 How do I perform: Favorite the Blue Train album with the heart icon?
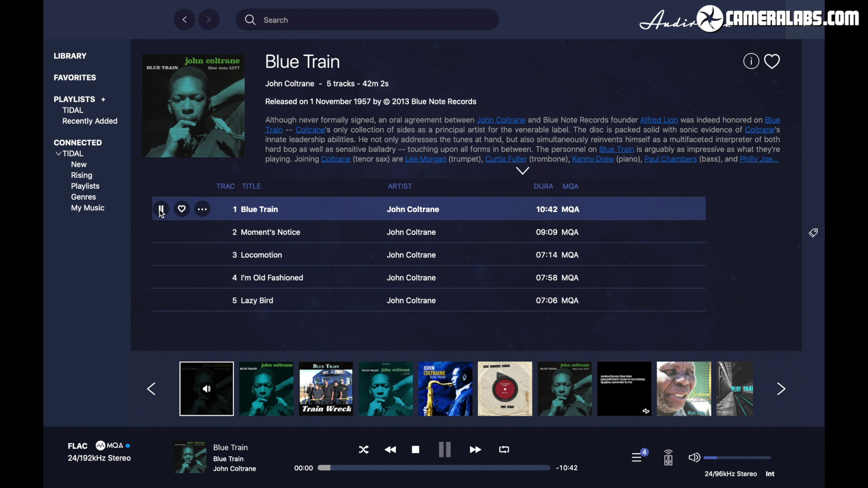[x=772, y=61]
